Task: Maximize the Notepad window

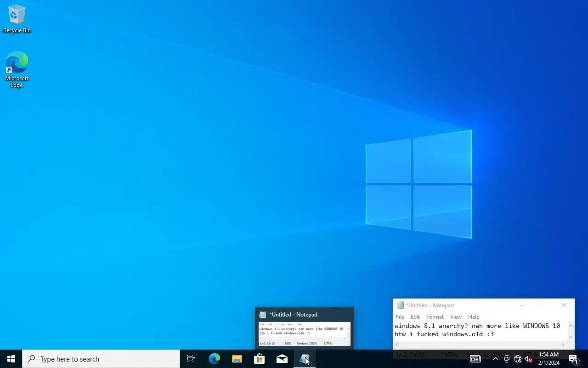Action: [543, 305]
